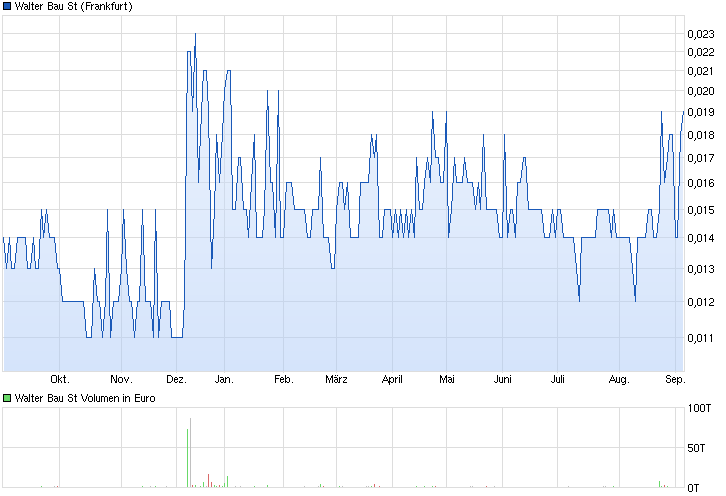Click the Mai month label

tap(447, 379)
